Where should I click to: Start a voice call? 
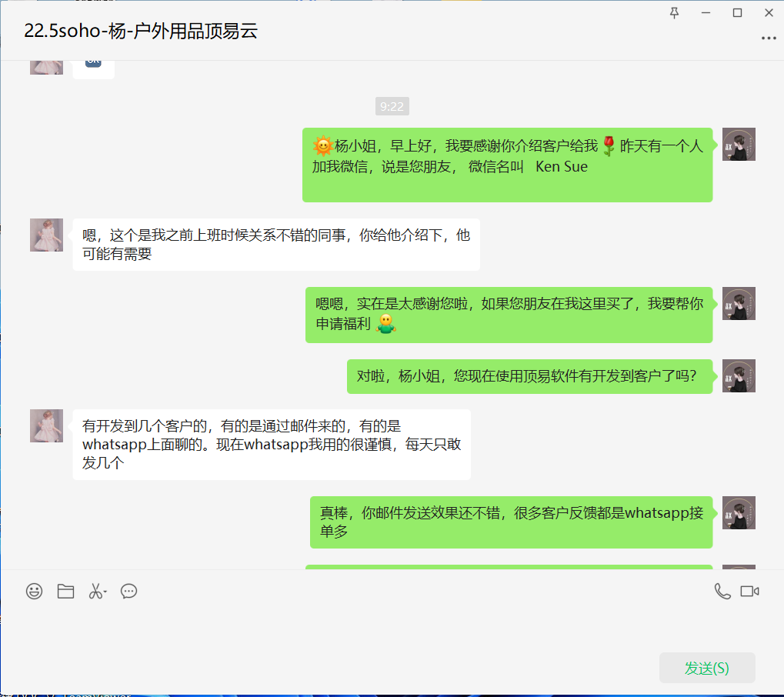tap(722, 591)
